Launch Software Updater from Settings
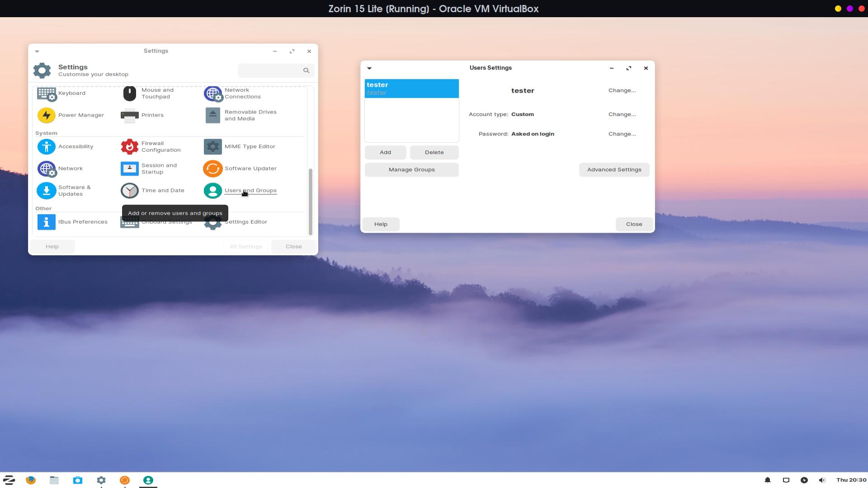 (x=213, y=169)
